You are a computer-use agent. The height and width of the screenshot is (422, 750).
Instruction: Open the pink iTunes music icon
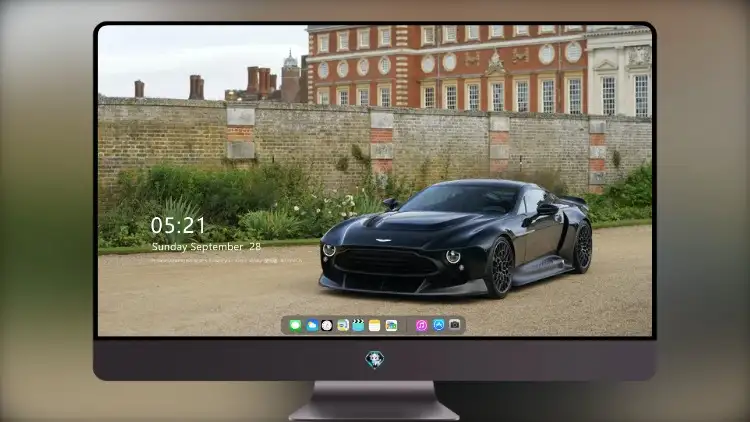click(421, 325)
